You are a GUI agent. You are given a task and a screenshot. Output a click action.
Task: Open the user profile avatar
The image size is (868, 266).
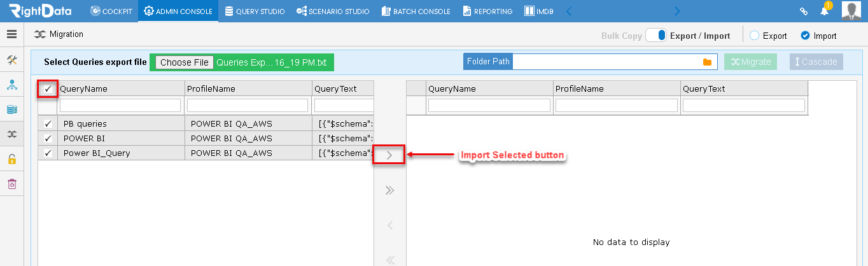[x=851, y=11]
